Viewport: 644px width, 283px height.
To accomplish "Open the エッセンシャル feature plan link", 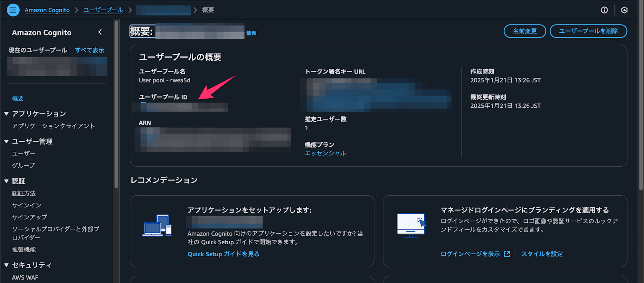I will coord(325,153).
